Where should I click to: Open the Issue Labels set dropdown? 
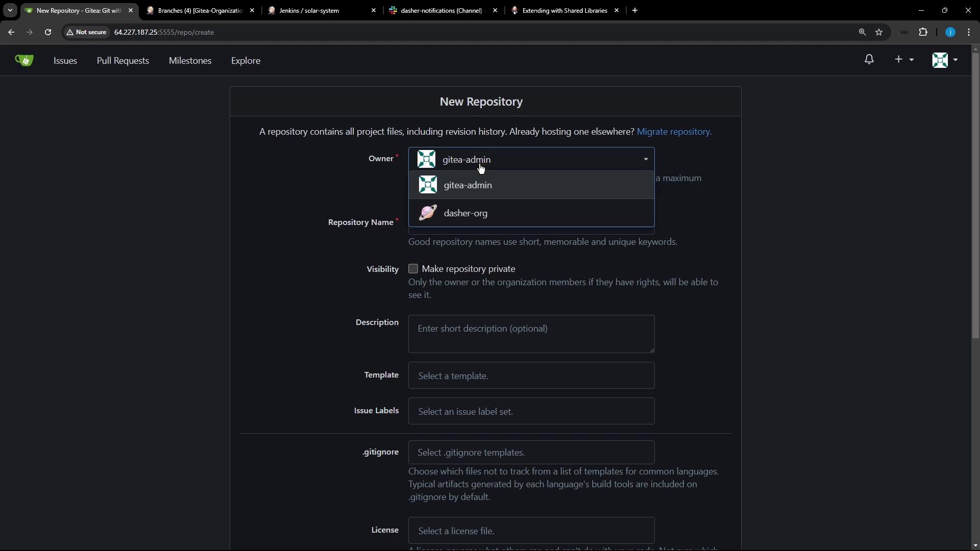pos(531,411)
